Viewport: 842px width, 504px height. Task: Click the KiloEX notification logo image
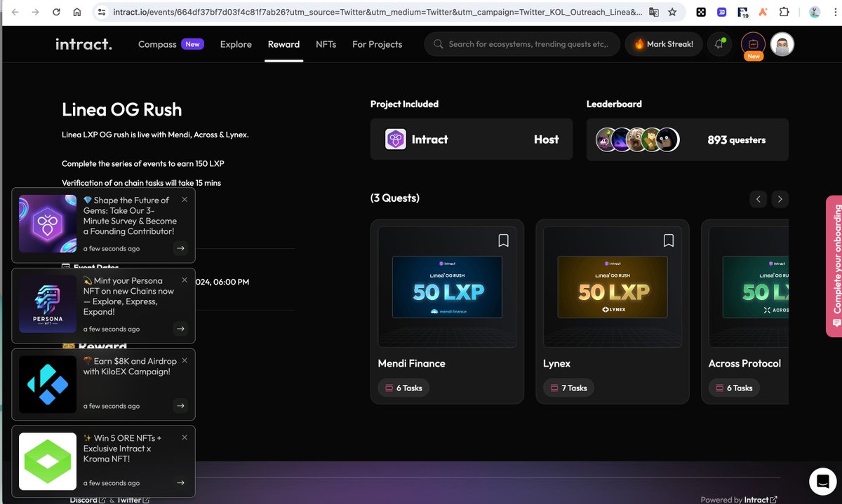click(x=48, y=384)
